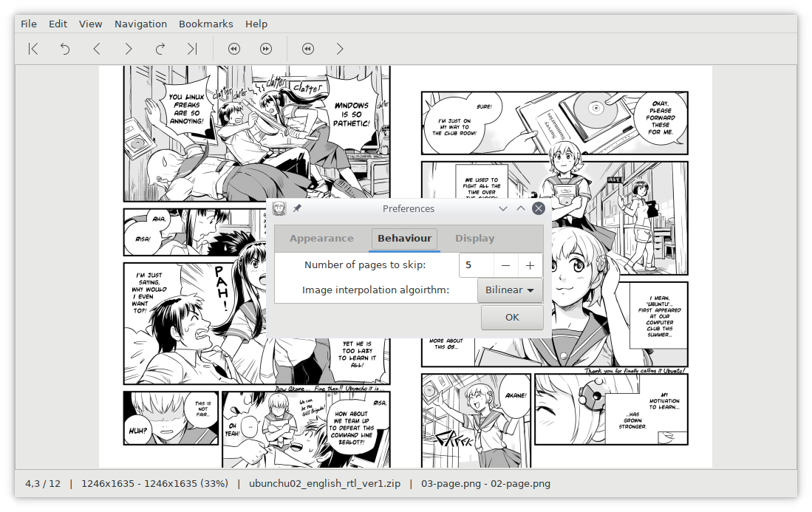
Task: Click the pages to skip number field
Action: (x=477, y=265)
